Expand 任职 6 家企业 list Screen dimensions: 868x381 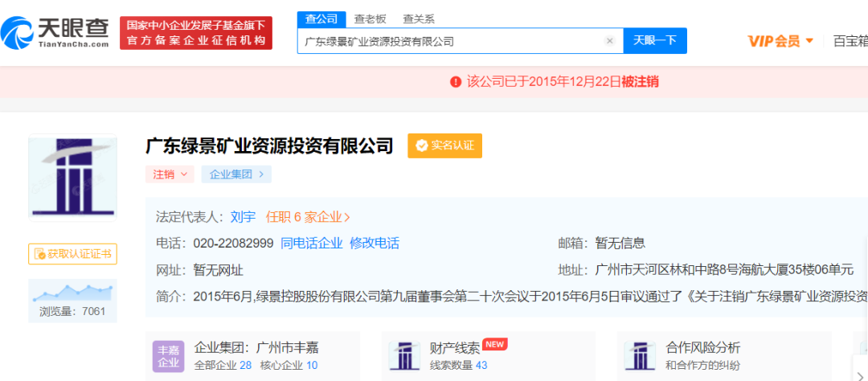point(308,216)
